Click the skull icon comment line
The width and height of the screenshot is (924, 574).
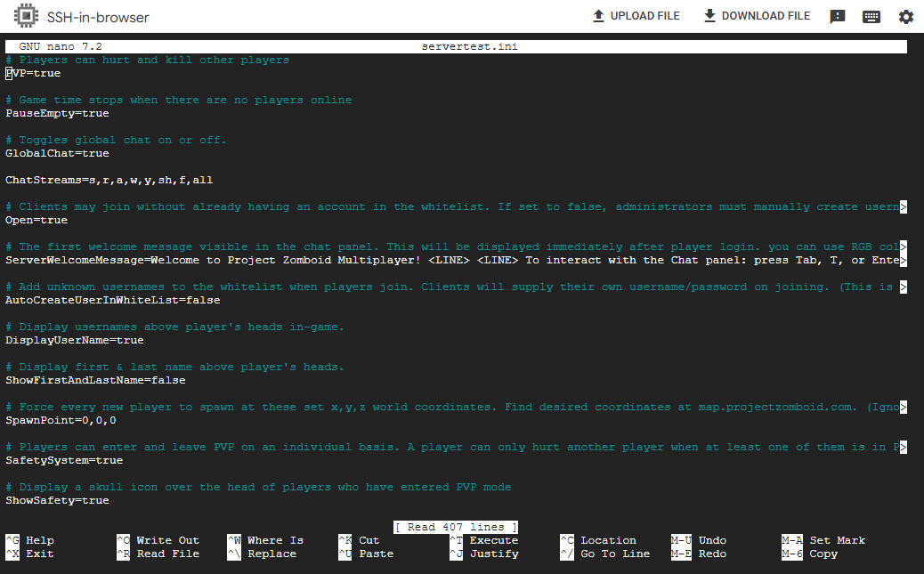coord(258,488)
